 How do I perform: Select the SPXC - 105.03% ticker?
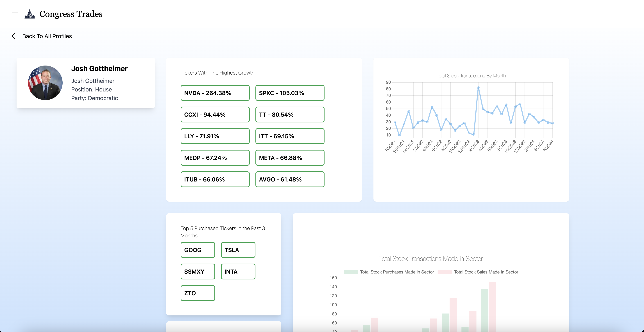point(290,93)
